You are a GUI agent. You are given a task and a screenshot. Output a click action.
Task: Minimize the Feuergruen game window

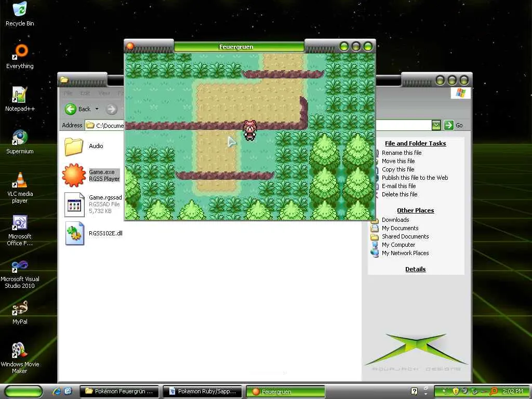344,46
